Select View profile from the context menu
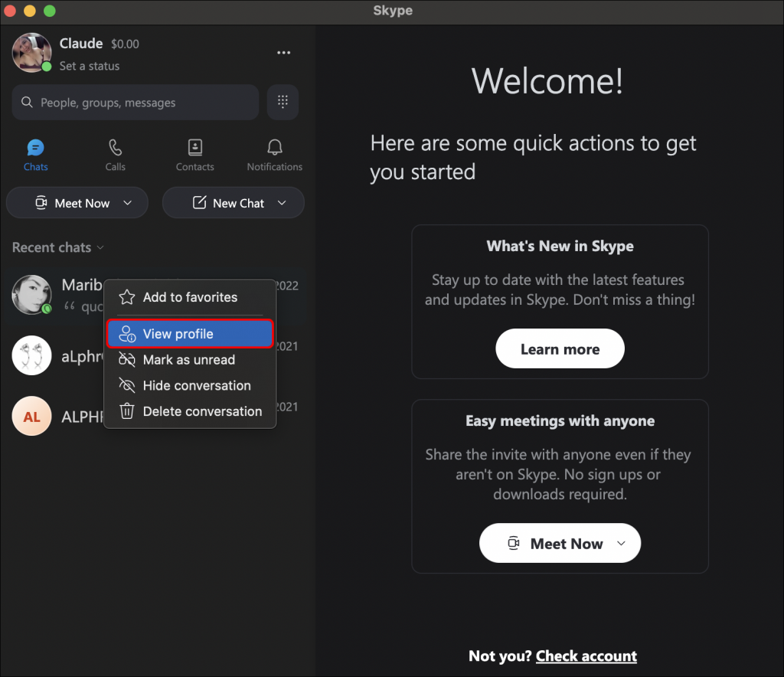 point(189,333)
